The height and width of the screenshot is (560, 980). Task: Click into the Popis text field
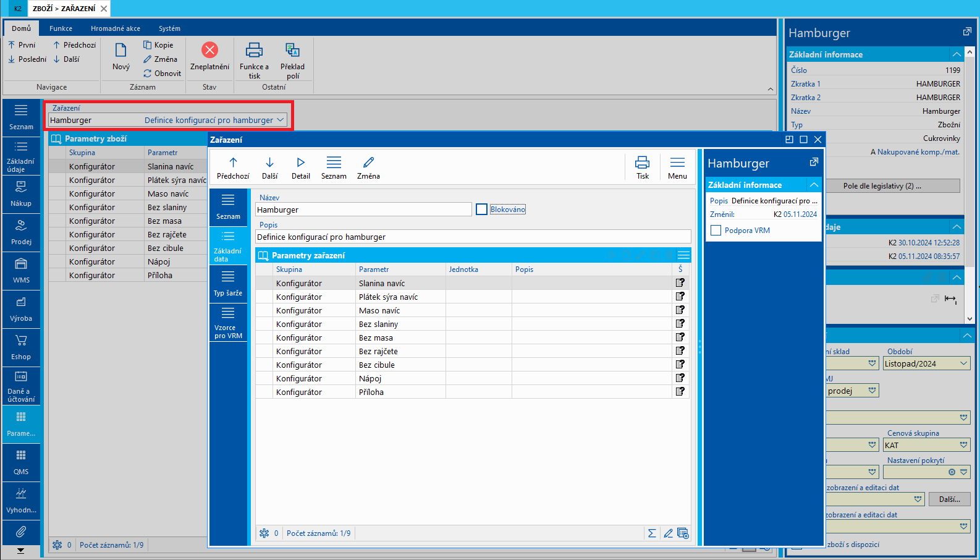point(473,237)
